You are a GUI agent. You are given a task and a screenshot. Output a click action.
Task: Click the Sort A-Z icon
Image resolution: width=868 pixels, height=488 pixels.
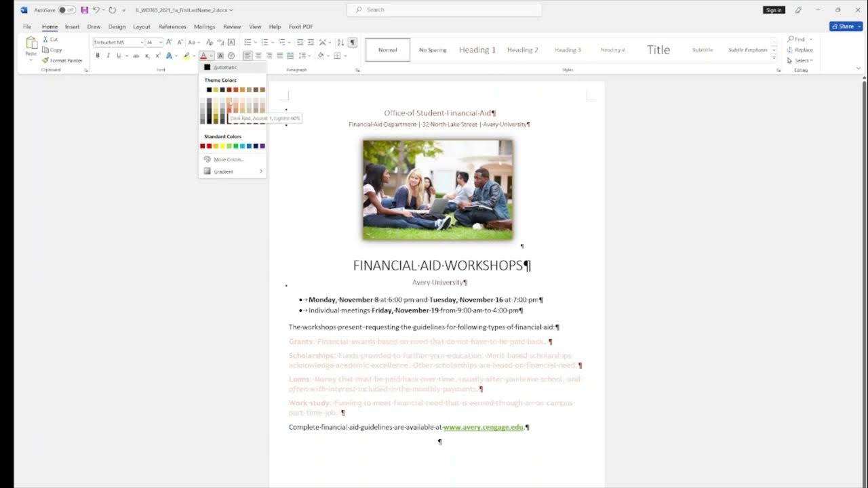tap(340, 42)
